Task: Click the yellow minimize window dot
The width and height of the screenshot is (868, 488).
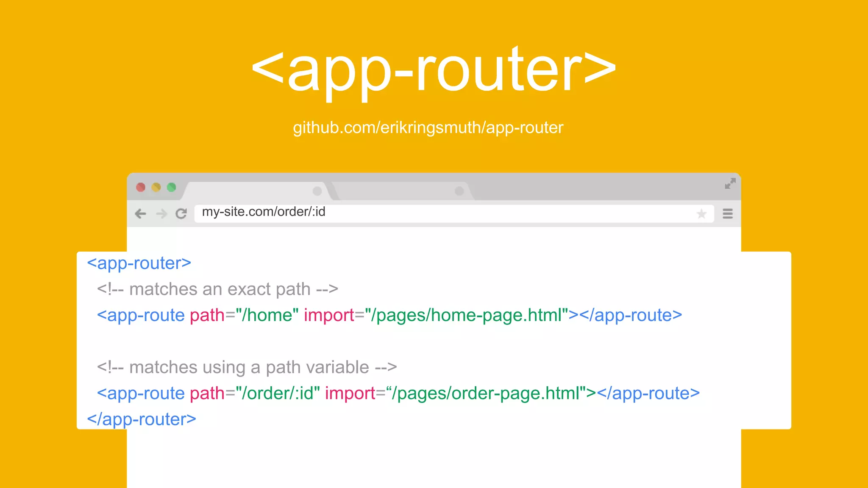Action: coord(156,187)
